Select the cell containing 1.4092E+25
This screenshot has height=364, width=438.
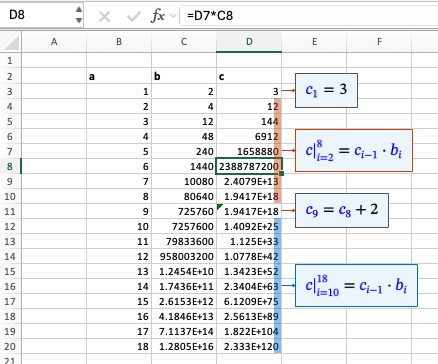click(x=249, y=226)
